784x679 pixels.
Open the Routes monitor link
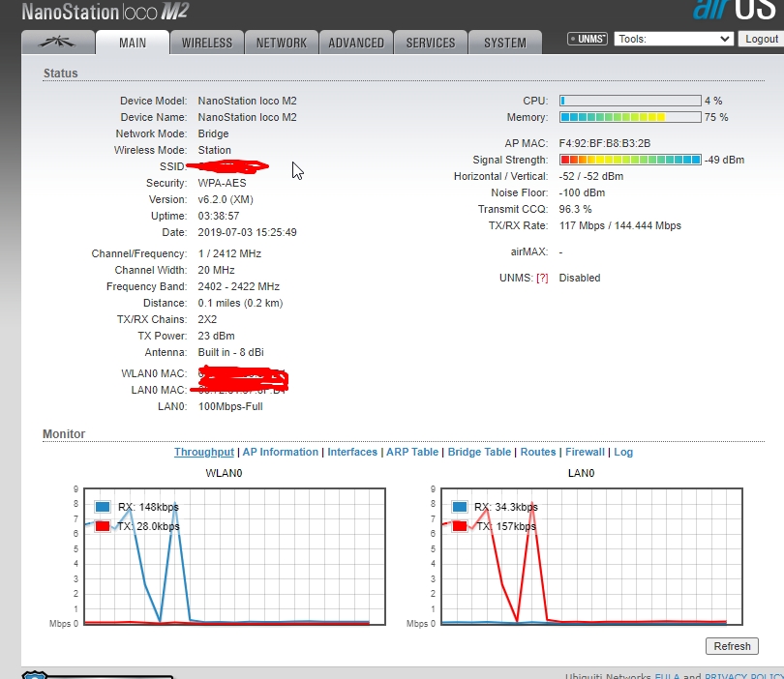(x=538, y=452)
